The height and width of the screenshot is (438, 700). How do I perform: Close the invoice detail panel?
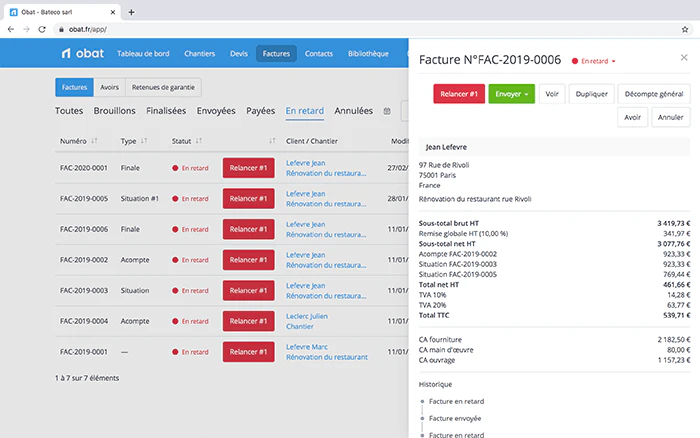coord(684,58)
